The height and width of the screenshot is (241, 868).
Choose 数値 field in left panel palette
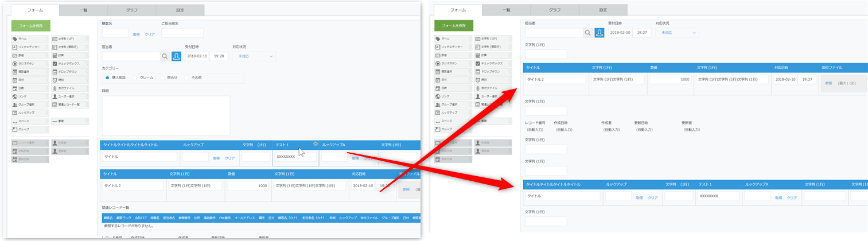30,55
